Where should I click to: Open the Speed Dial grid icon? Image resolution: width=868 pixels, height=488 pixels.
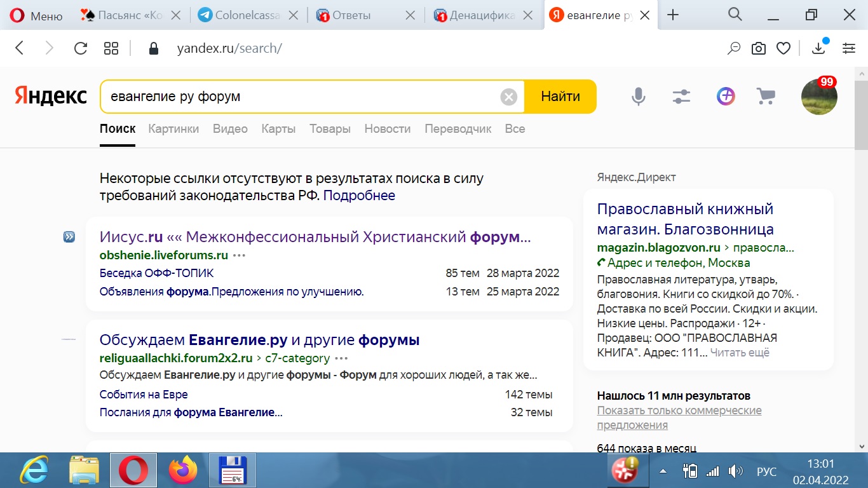click(x=111, y=48)
